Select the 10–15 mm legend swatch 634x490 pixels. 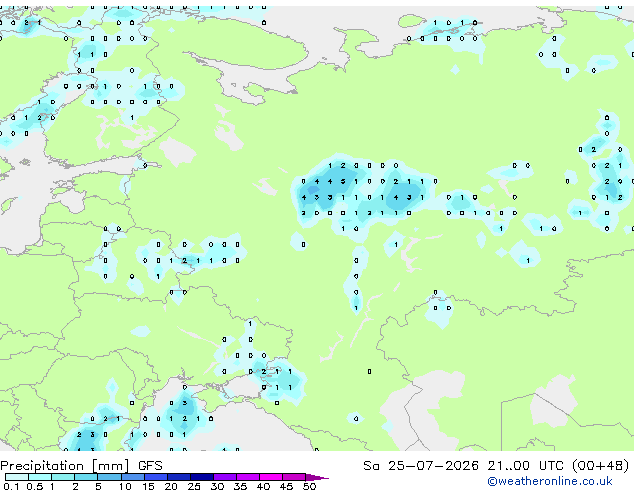(x=133, y=477)
